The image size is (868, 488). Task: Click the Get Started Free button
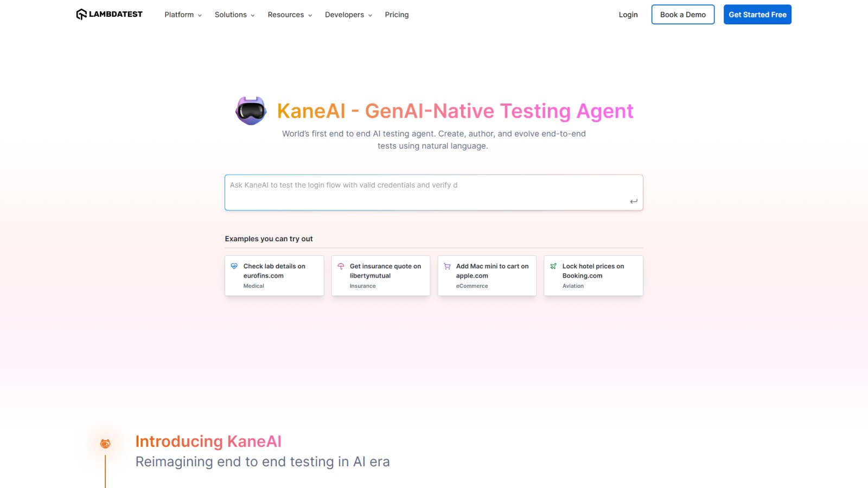point(757,15)
